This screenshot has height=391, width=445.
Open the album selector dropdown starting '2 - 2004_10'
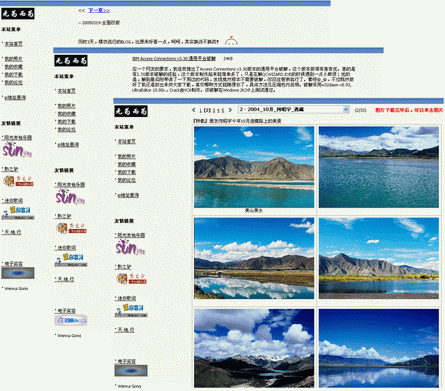point(293,109)
